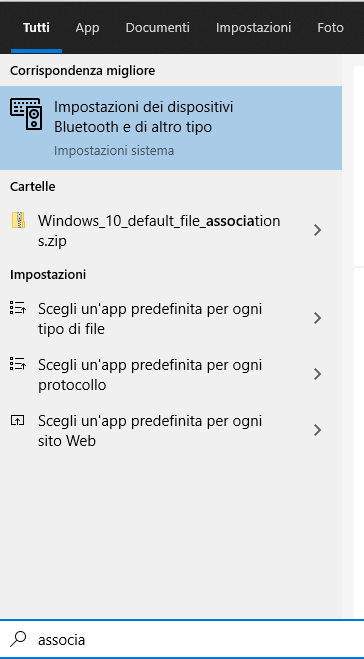Expand arrow for Windows_10_default_file_associations.zip
The image size is (364, 659).
[x=318, y=230]
